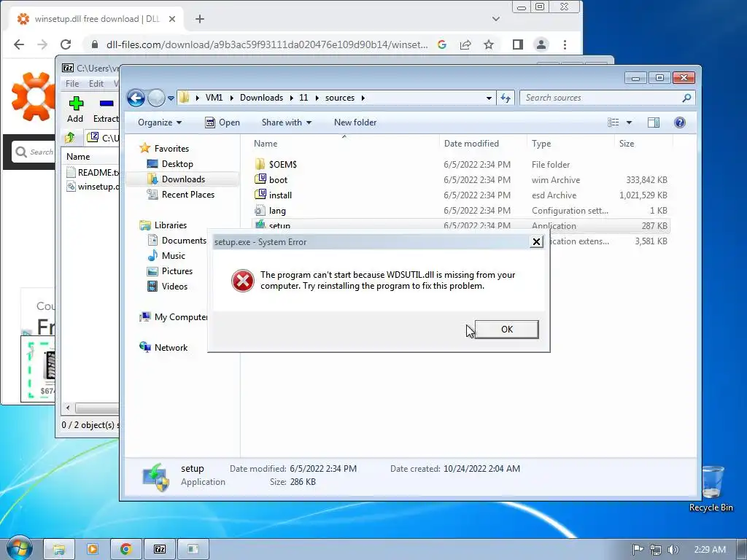
Task: Create a New folder in sources
Action: 355,122
